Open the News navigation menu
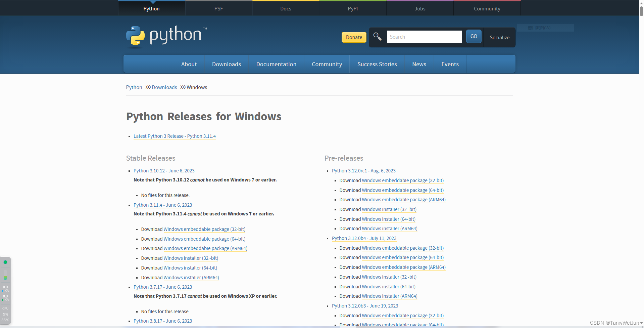The width and height of the screenshot is (644, 328). pyautogui.click(x=419, y=64)
